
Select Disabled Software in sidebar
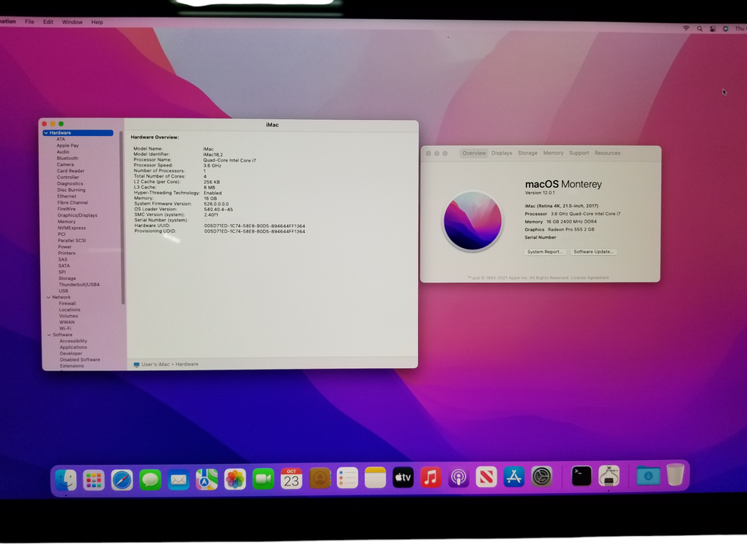79,359
